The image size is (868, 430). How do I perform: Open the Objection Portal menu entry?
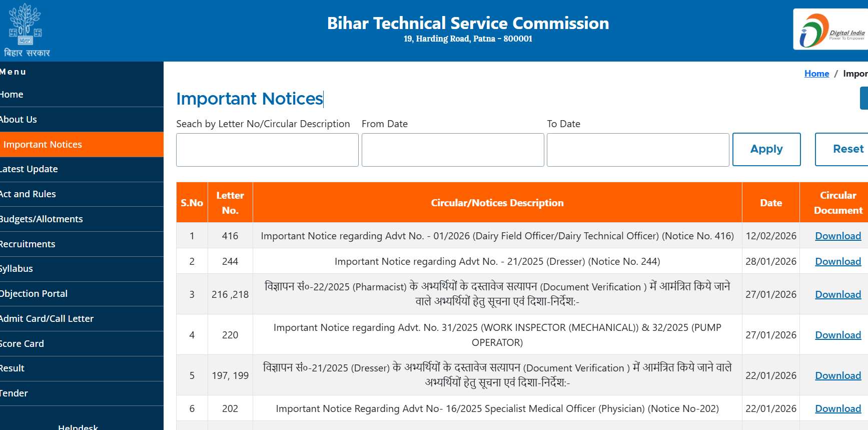(34, 294)
